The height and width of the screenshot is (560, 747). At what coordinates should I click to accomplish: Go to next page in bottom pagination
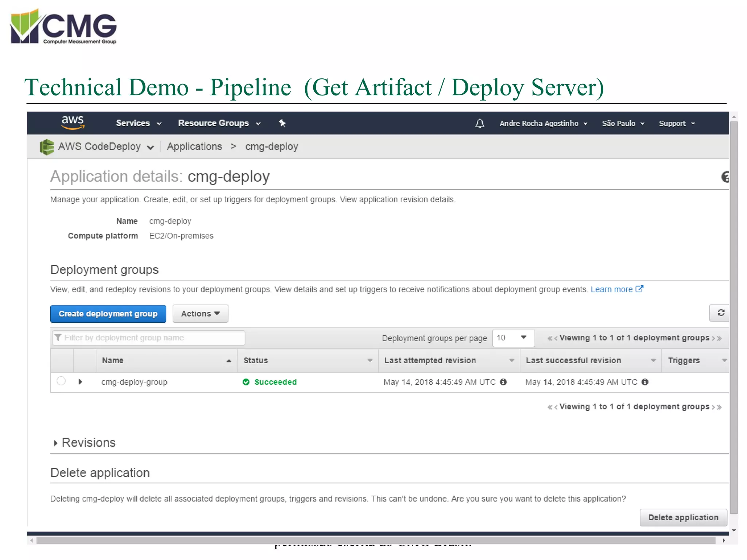point(713,407)
